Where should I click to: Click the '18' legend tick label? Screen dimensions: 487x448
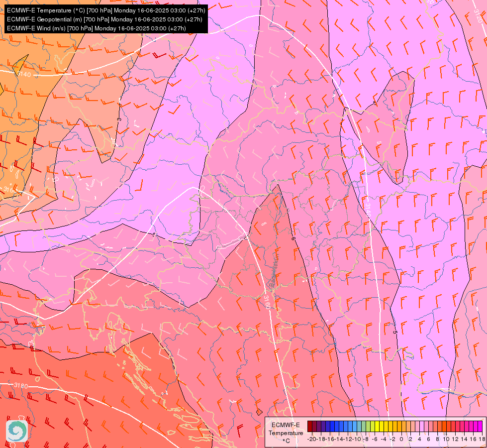point(483,439)
